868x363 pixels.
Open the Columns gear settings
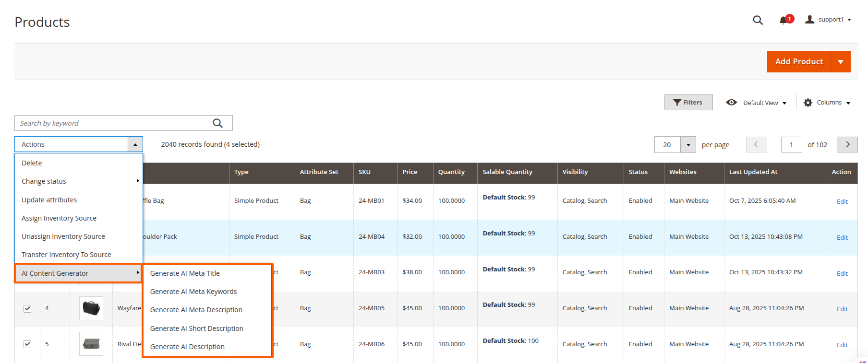[808, 103]
